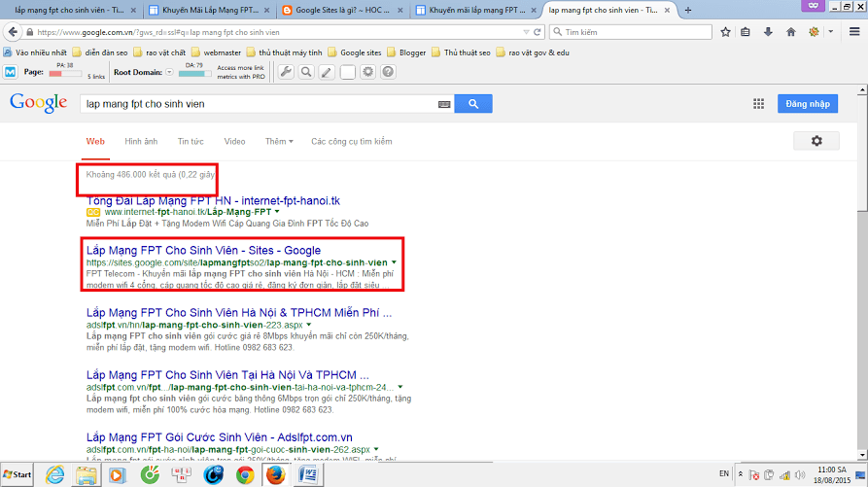Screen dimensions: 868x487
Task: Show hidden system tray icons arrow
Action: pyautogui.click(x=740, y=474)
